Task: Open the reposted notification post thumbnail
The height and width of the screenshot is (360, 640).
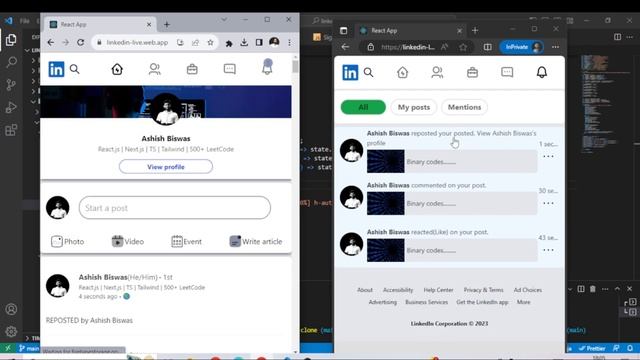Action: tap(386, 162)
